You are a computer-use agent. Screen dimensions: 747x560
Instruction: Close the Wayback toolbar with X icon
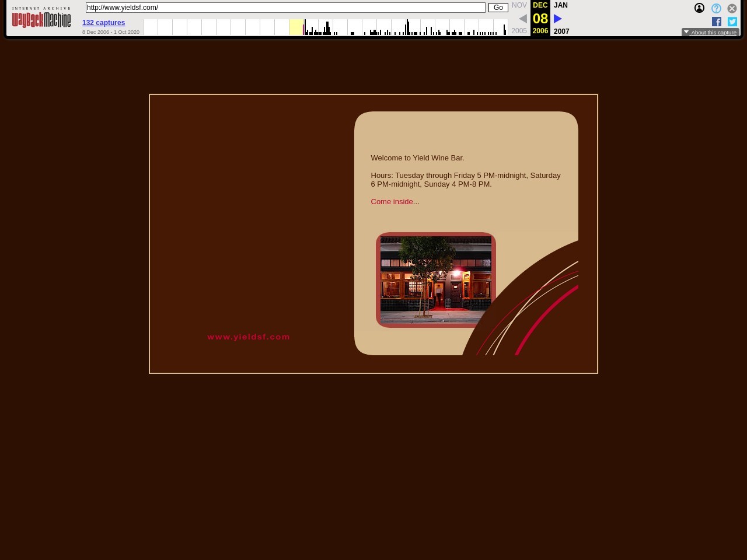[732, 8]
